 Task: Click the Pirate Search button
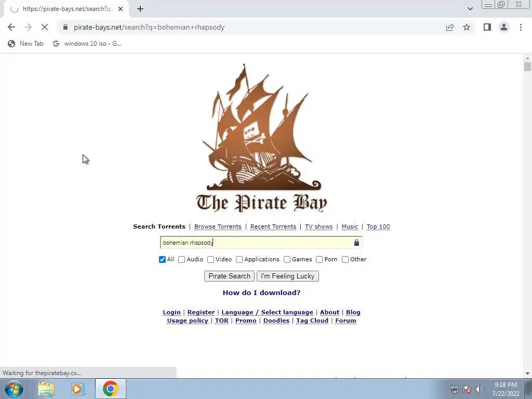click(229, 276)
